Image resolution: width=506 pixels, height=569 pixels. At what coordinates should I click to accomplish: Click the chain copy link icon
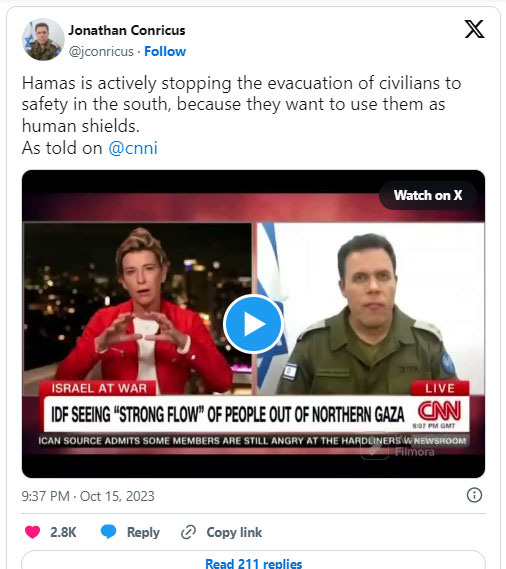pyautogui.click(x=188, y=532)
